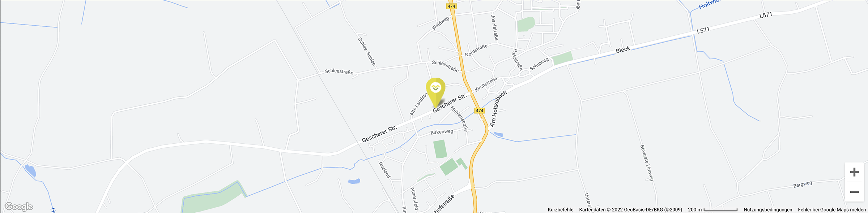Click the Bergweg street label
868x213 pixels.
point(803,184)
